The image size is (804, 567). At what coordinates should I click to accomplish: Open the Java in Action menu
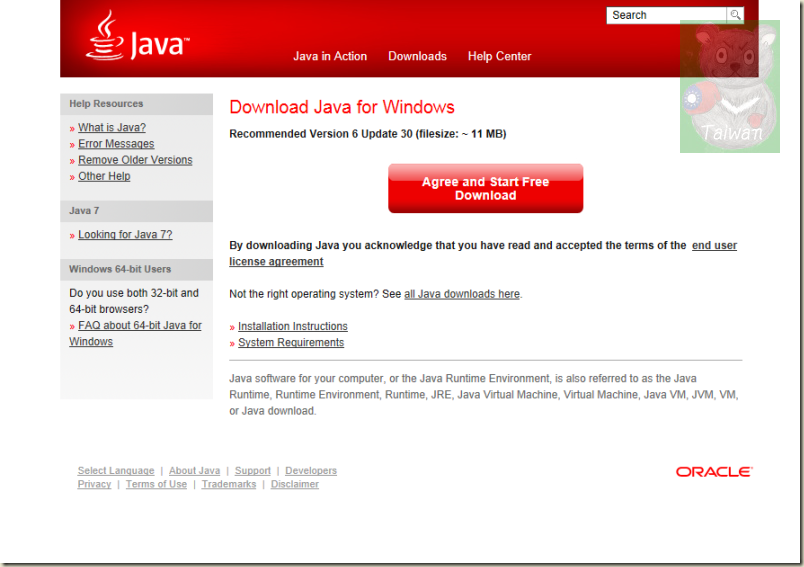click(x=330, y=56)
